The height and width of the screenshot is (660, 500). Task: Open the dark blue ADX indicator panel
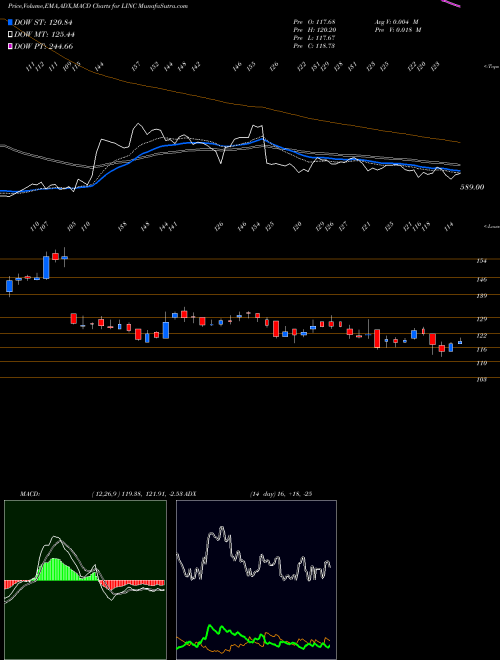tap(256, 580)
